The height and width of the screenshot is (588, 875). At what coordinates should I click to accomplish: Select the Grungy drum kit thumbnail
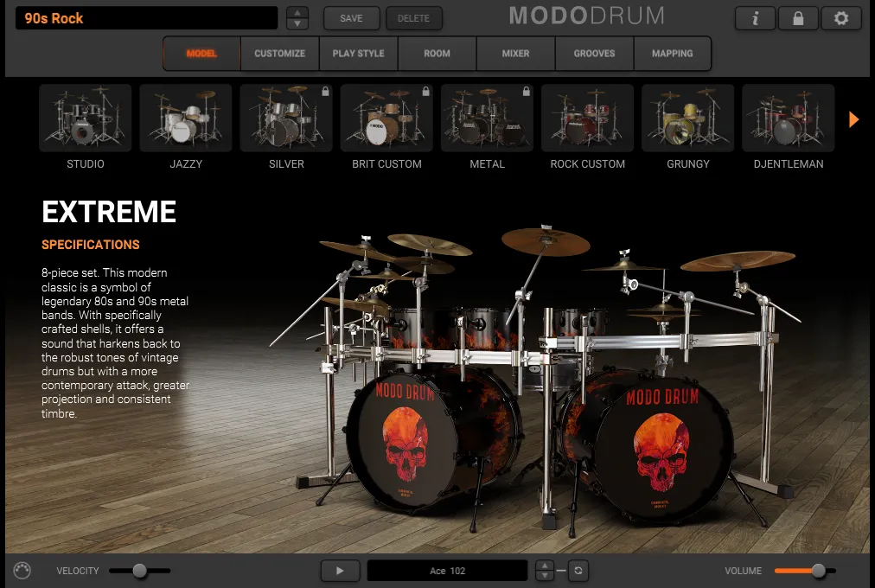click(x=688, y=118)
